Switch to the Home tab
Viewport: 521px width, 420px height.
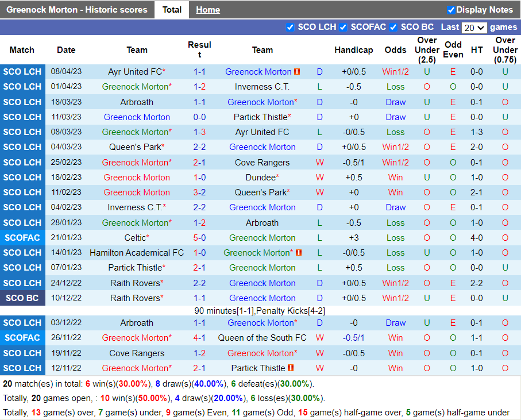point(207,9)
